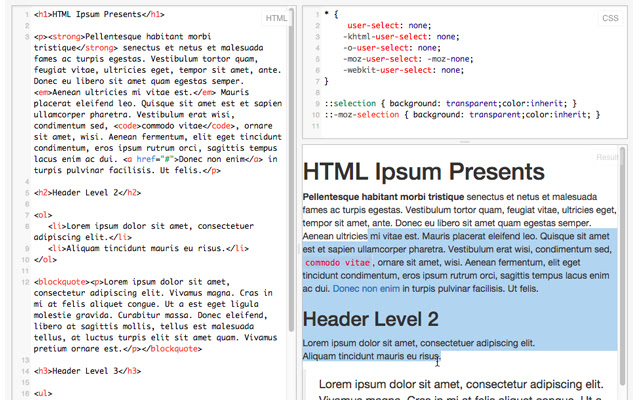Open the 'Donec non enim' link in the result
Screen dimensions: 640x400
[x=366, y=289]
